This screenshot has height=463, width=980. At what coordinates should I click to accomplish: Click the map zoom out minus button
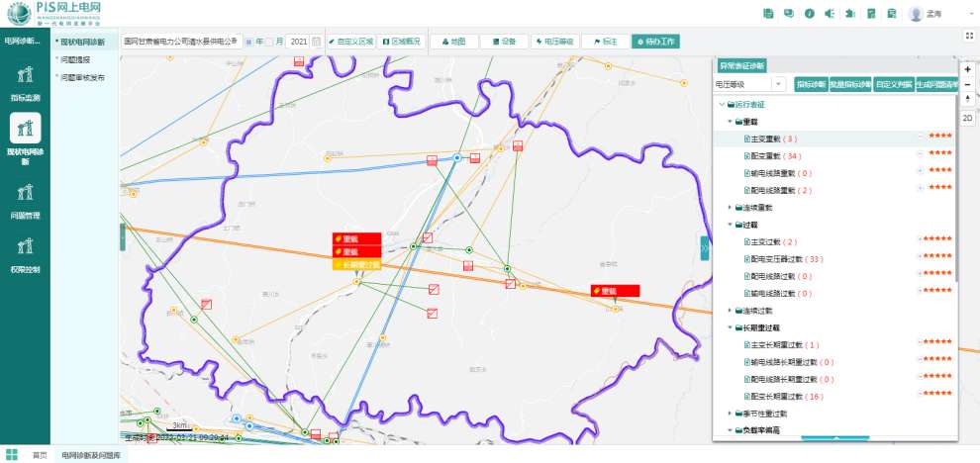[967, 85]
